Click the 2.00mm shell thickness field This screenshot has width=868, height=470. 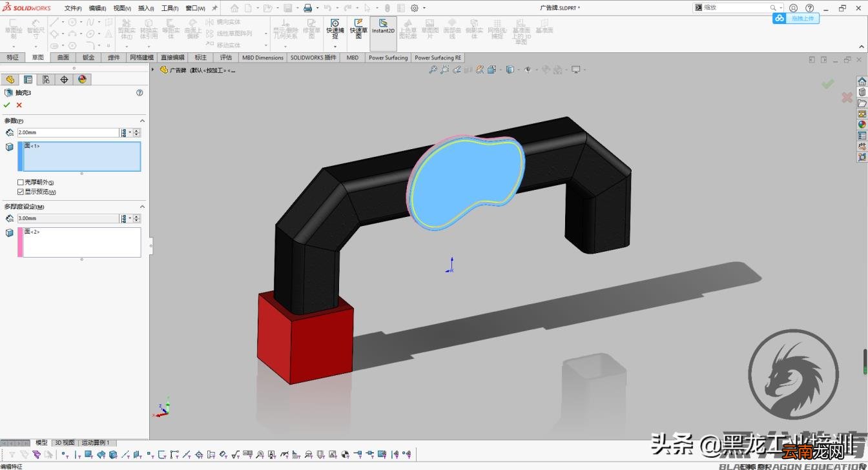(x=68, y=132)
